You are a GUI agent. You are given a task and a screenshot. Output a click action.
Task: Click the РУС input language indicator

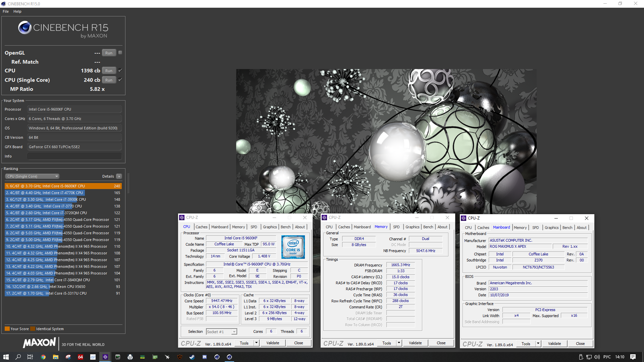[x=607, y=357]
